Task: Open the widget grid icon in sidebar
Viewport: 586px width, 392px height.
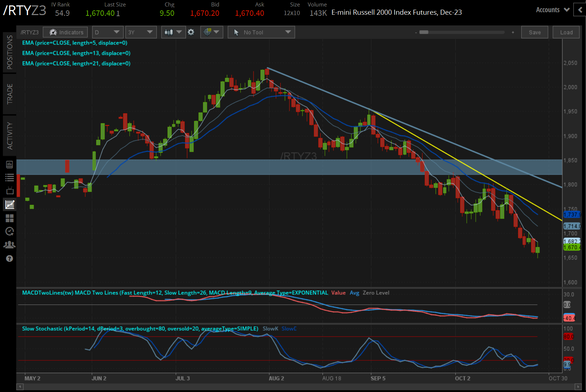Action: [x=10, y=218]
